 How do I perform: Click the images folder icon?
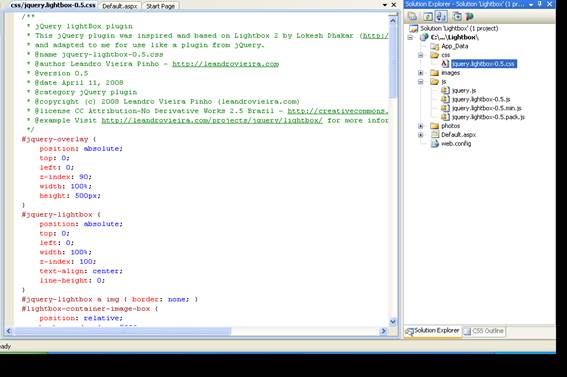click(x=435, y=73)
